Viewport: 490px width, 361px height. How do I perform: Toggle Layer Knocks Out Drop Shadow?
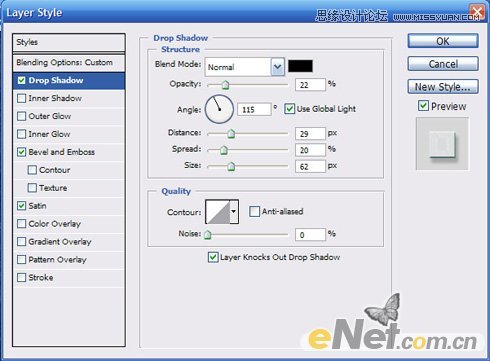pyautogui.click(x=213, y=257)
